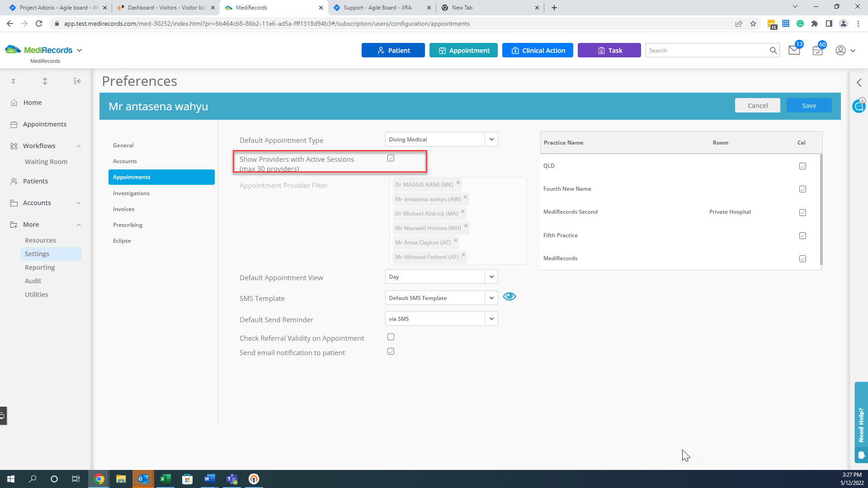868x488 pixels.
Task: Enable Send email notification to patient
Action: pos(391,352)
